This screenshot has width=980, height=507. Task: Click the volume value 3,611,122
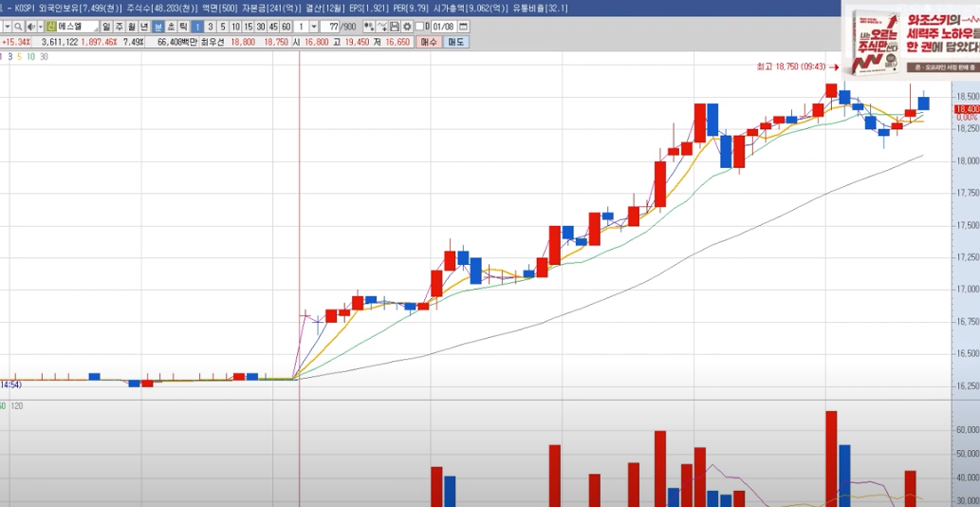[x=60, y=42]
